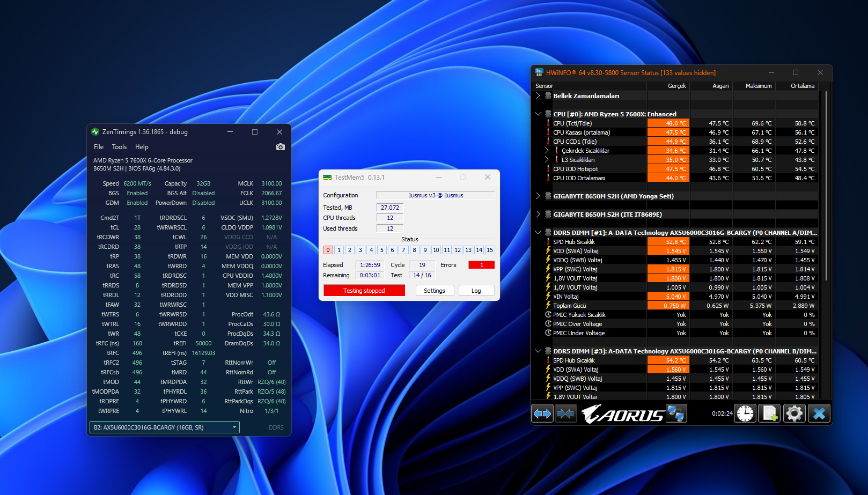Click the VSOC (SMU) value 1.2728V
Image resolution: width=868 pixels, height=495 pixels.
tap(271, 218)
